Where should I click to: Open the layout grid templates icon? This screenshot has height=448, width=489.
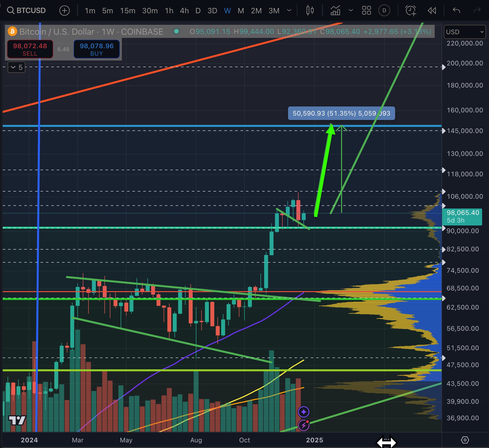(366, 10)
